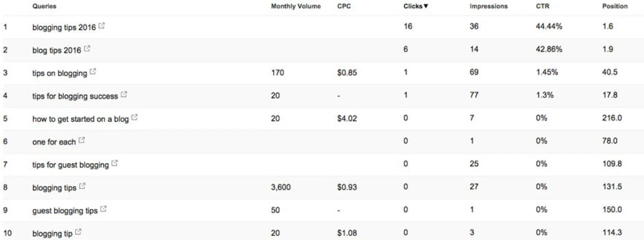This screenshot has width=644, height=240.
Task: Sort table by Queries column header
Action: point(42,6)
